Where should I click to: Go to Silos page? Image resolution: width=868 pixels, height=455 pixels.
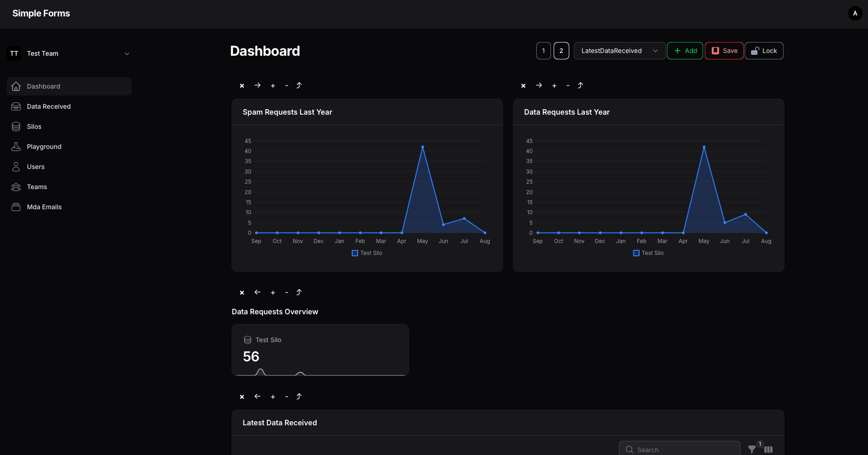34,127
